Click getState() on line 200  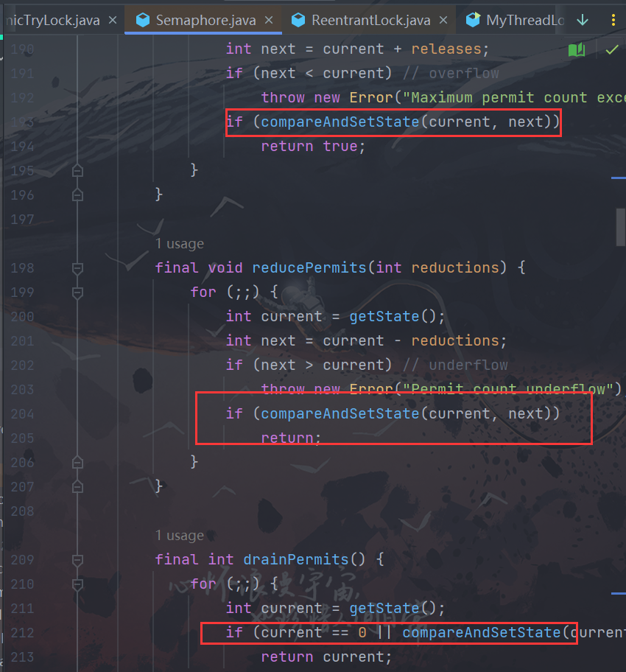393,317
